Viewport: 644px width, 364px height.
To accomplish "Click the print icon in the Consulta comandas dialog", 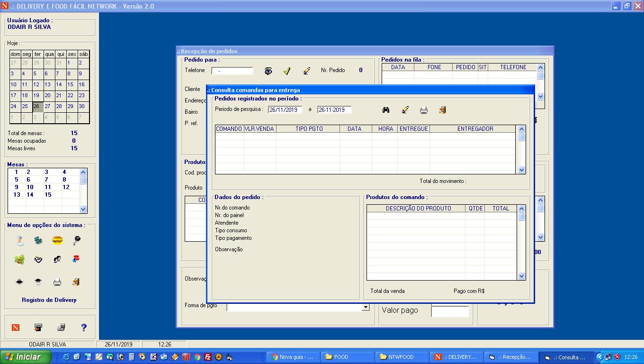I will click(x=423, y=110).
